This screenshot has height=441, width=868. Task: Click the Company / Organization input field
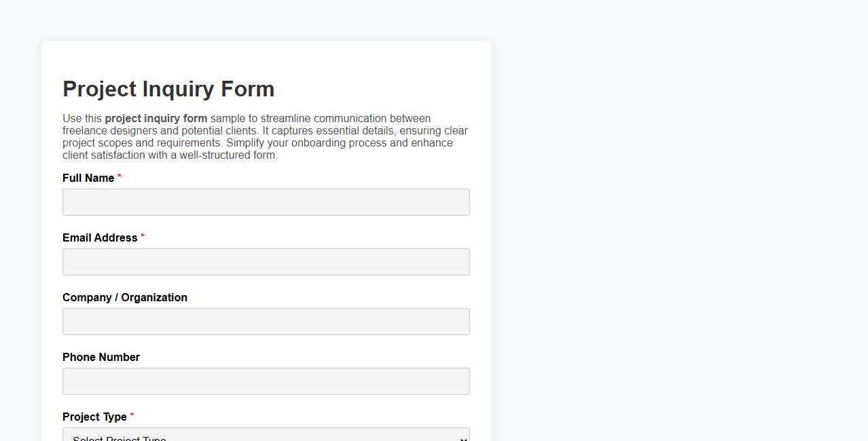266,321
